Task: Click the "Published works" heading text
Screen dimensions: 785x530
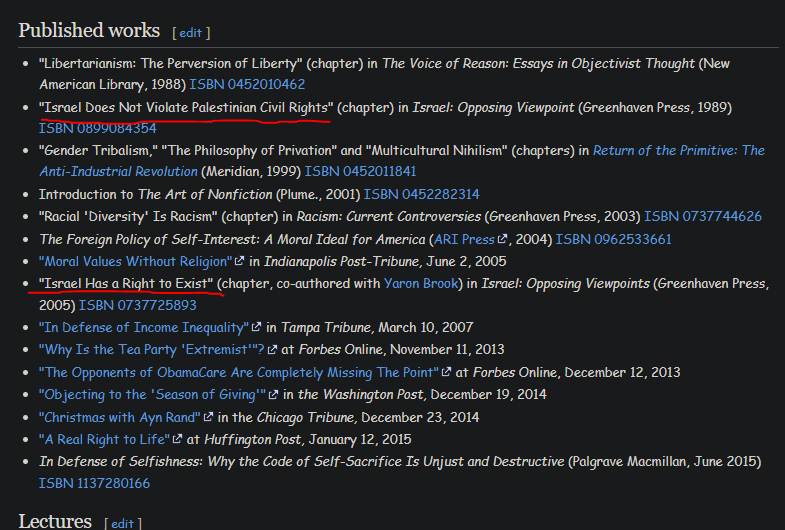Action: 89,31
